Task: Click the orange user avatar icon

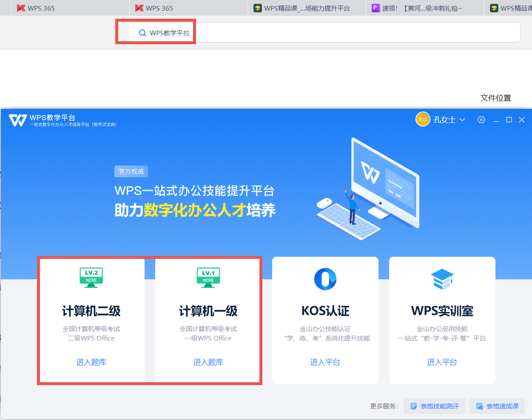Action: click(x=423, y=119)
